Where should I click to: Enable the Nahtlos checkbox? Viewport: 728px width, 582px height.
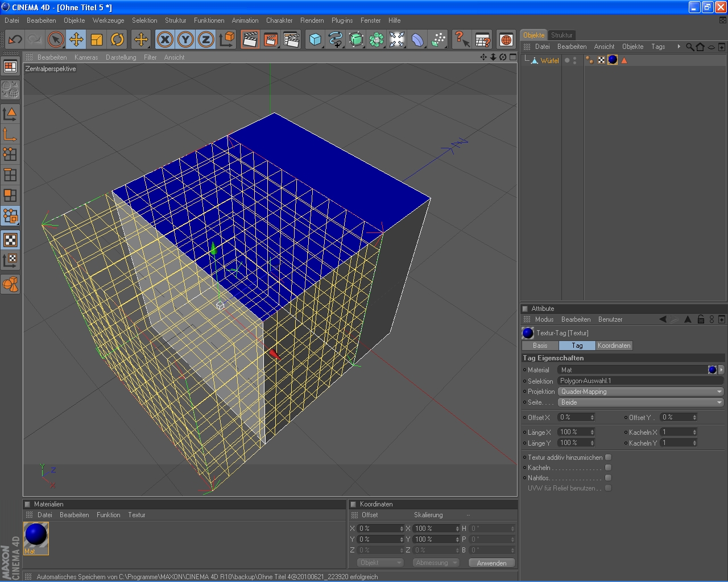point(608,478)
